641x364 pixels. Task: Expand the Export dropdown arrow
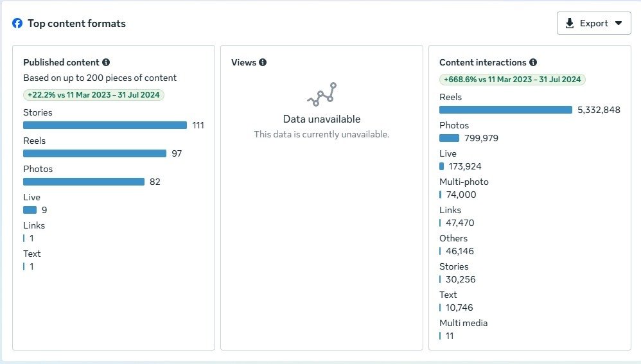[619, 23]
